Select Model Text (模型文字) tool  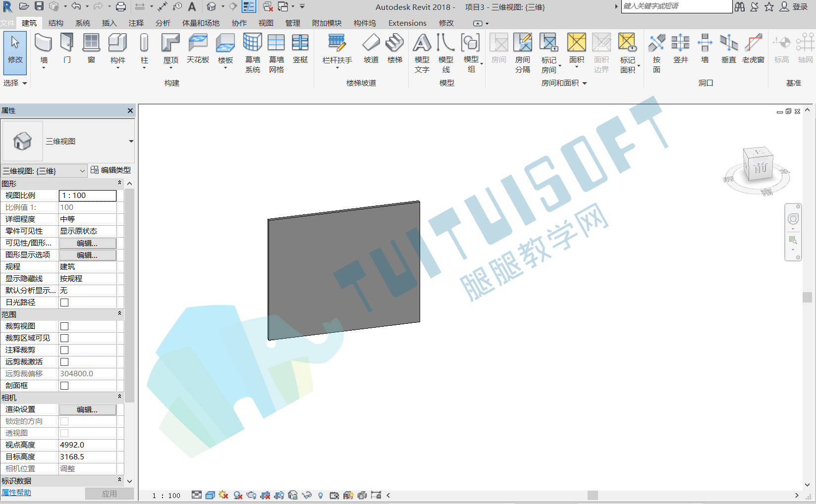click(x=422, y=53)
